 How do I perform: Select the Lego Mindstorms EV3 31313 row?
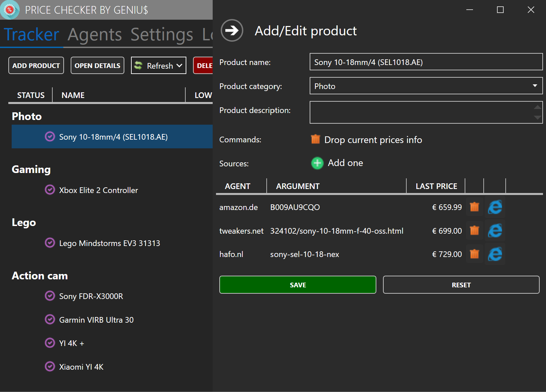[x=112, y=243]
